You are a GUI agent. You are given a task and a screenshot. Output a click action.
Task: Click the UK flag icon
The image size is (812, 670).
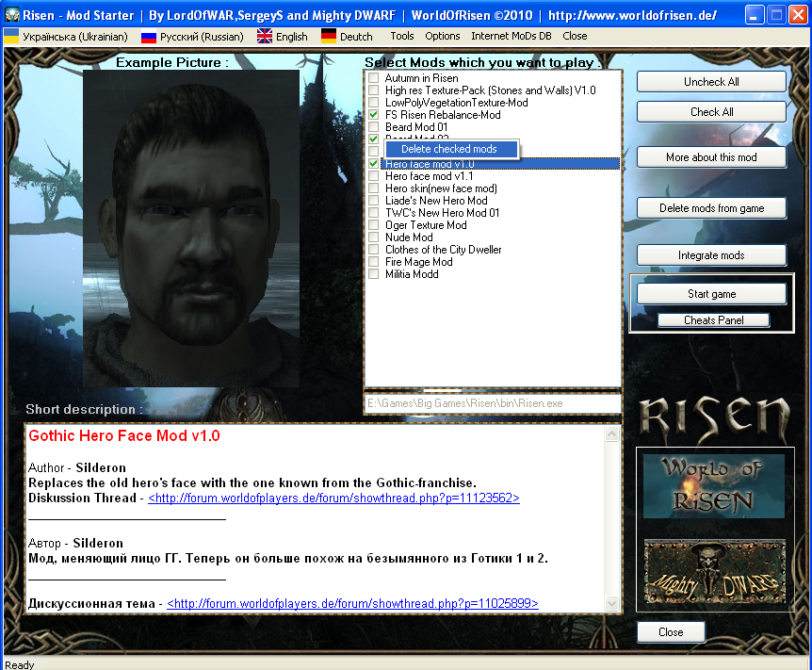click(x=264, y=36)
